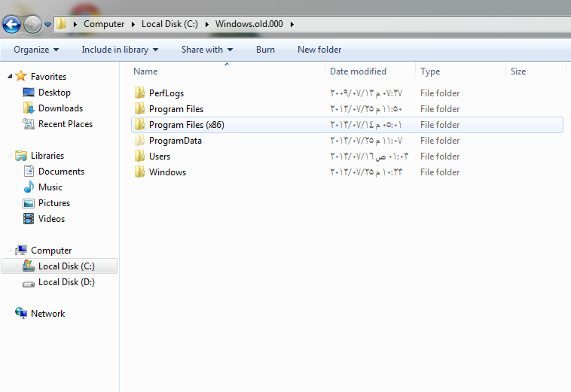Open Recent Places in Favorites
Viewport: 571px width, 392px height.
click(66, 124)
